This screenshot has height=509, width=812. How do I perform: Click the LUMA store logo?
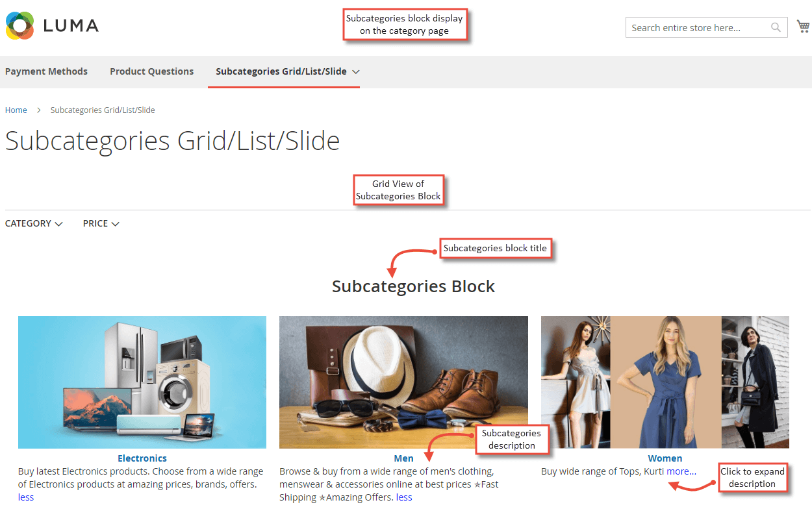pyautogui.click(x=52, y=26)
